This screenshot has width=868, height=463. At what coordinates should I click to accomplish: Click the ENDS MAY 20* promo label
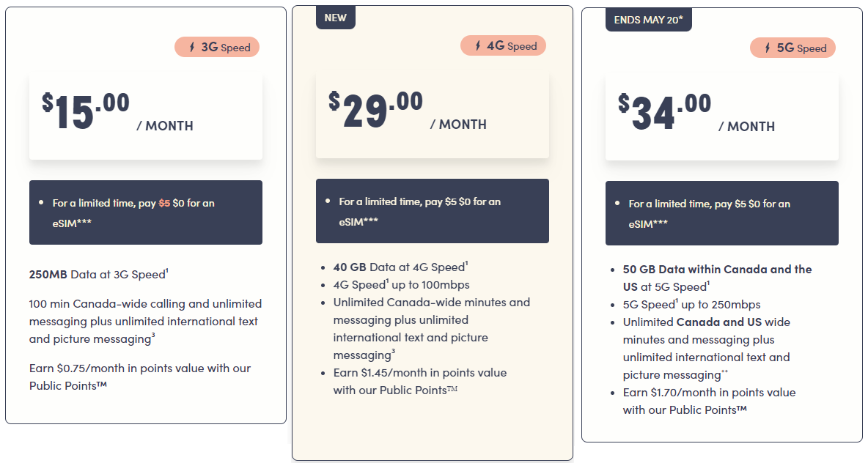pyautogui.click(x=649, y=20)
